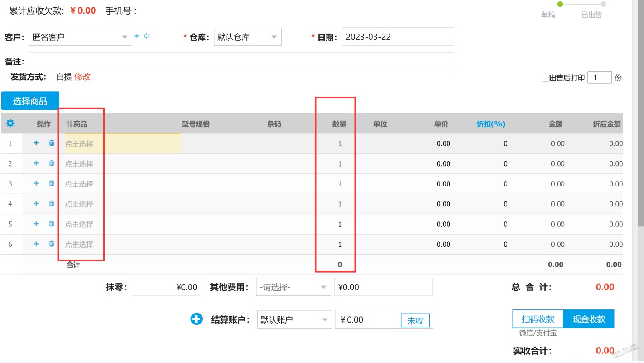
Task: Add a row after row 4
Action: [36, 204]
